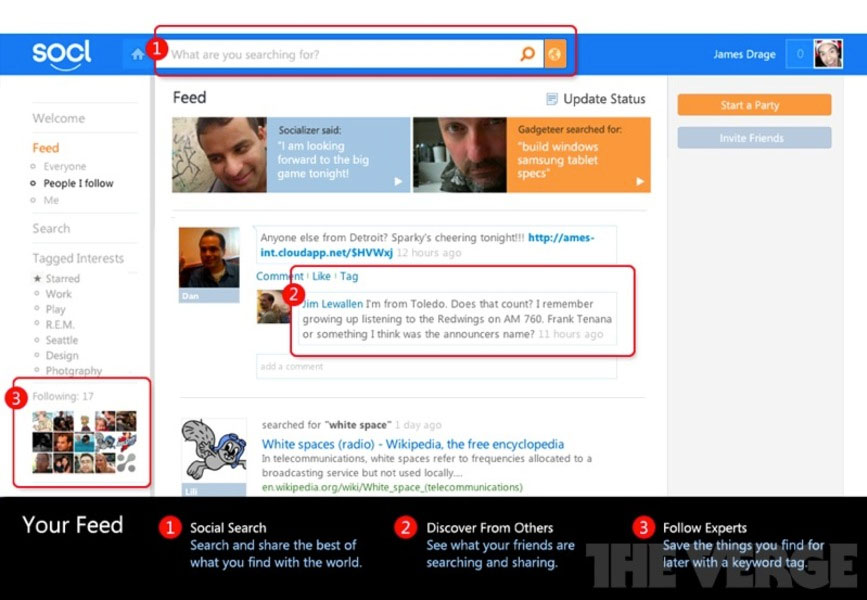This screenshot has height=600, width=867.
Task: Click the orange share icon beside search
Action: pyautogui.click(x=555, y=53)
